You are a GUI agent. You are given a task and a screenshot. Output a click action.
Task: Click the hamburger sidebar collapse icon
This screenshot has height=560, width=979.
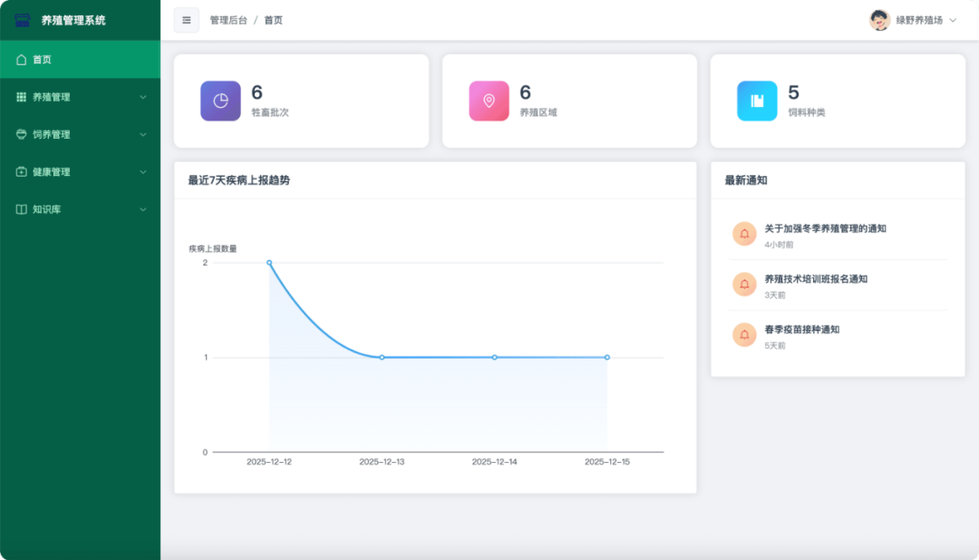coord(187,19)
